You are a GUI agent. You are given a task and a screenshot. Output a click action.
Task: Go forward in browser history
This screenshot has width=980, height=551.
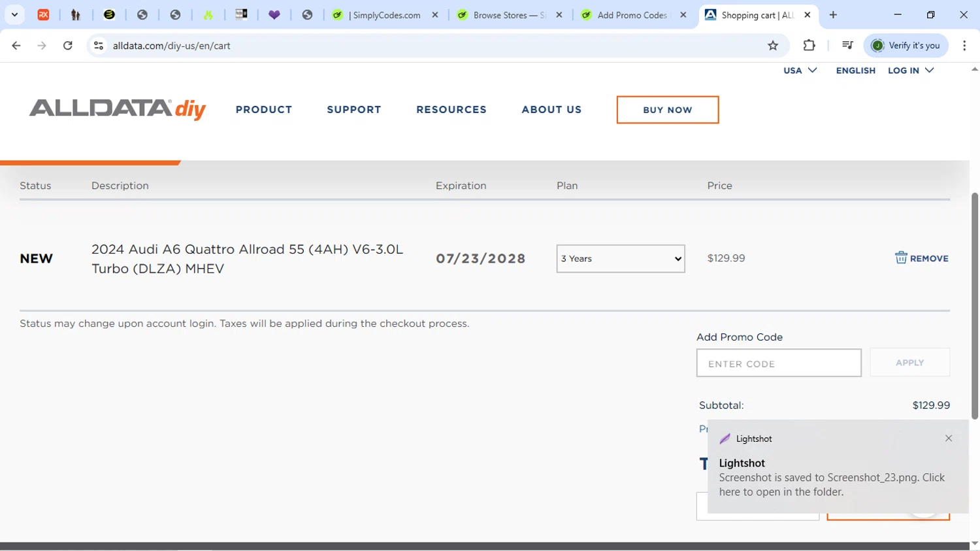(42, 45)
